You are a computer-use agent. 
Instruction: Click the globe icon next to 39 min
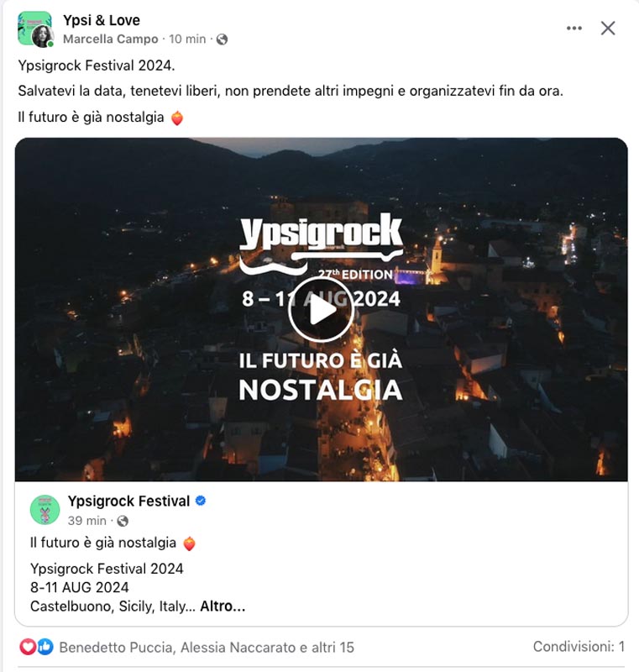click(123, 521)
